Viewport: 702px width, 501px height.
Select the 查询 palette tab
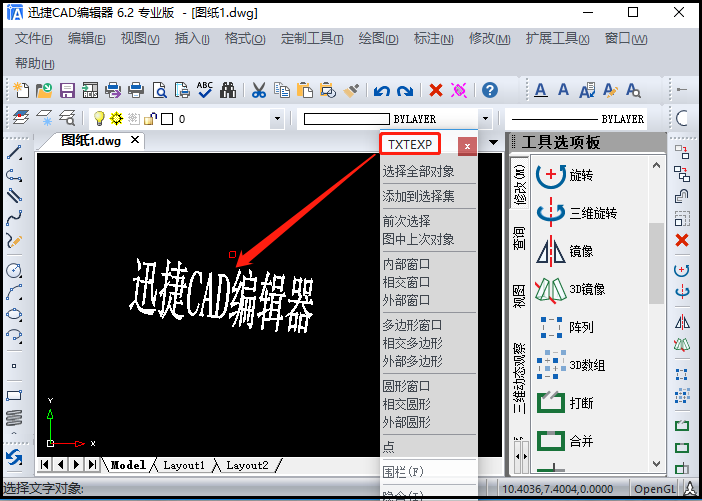point(519,238)
